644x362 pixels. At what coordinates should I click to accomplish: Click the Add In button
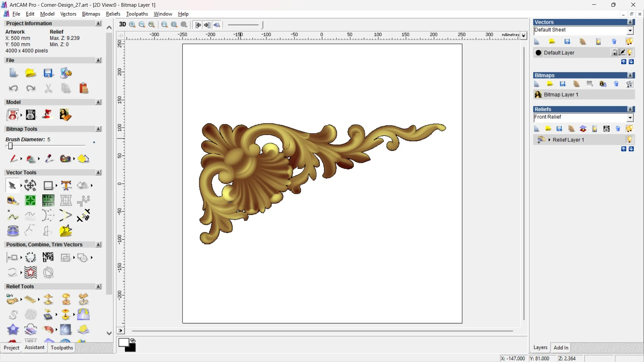point(561,348)
